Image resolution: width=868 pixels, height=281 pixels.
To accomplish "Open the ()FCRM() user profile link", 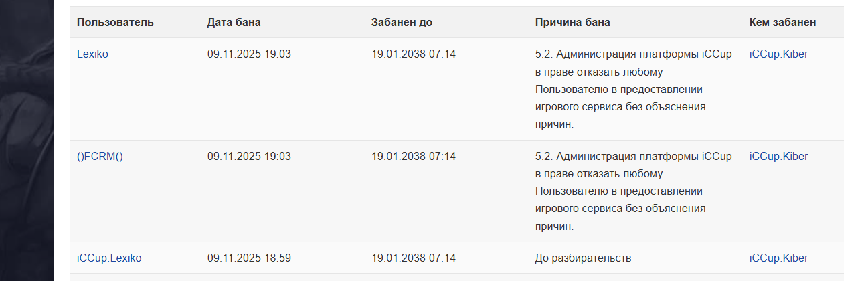I will pos(100,157).
